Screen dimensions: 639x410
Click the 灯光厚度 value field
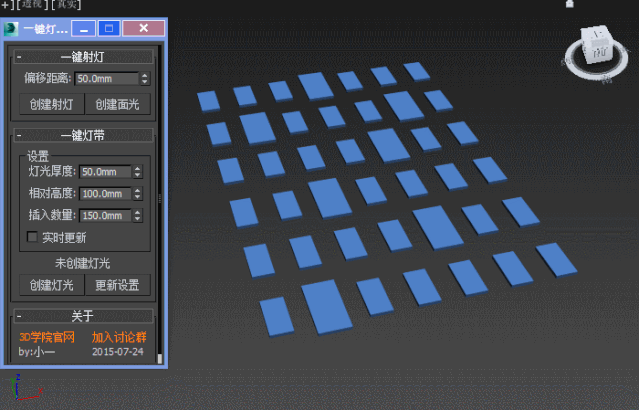pos(104,172)
